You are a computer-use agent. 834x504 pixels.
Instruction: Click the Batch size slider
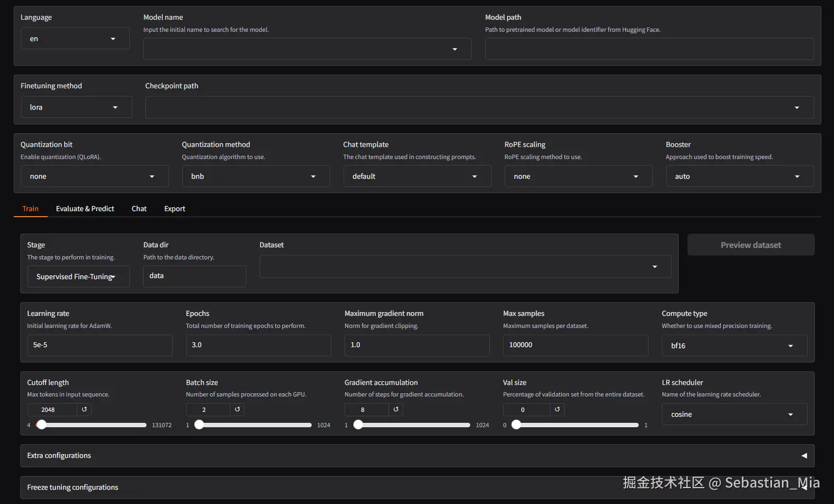253,425
